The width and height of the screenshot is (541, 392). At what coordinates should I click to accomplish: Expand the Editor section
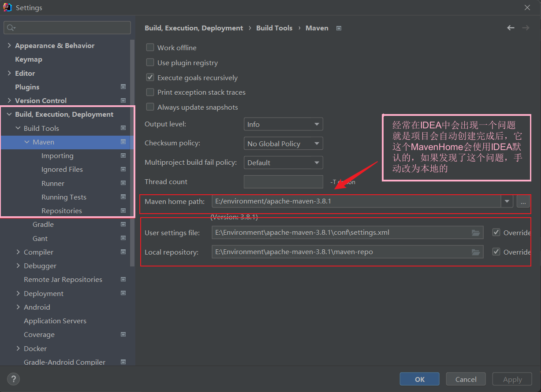click(x=9, y=73)
